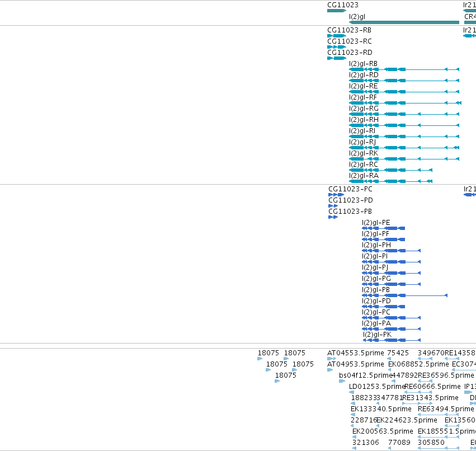Select transcript l(2)gl-RE

(404, 92)
